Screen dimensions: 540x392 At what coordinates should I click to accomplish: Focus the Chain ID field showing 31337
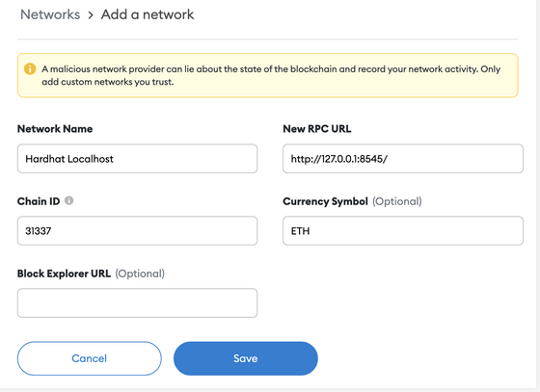(x=137, y=231)
